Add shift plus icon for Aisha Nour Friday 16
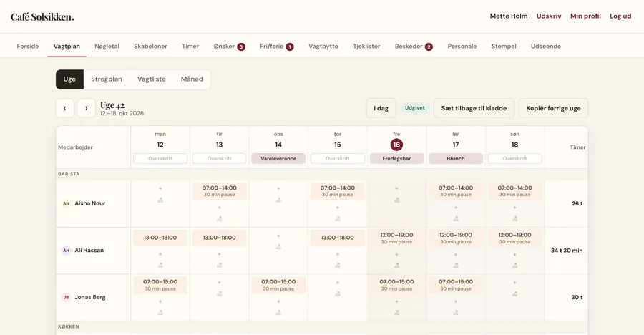Image resolution: width=644 pixels, height=335 pixels. [x=396, y=188]
